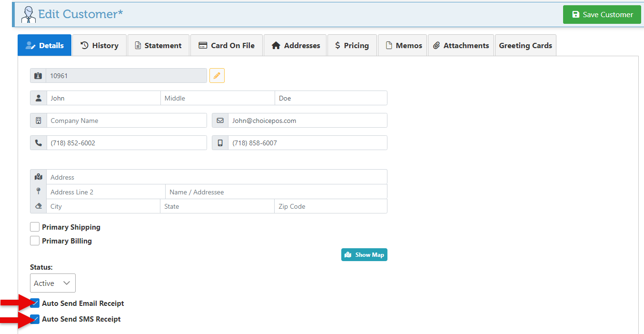Screen dimensions: 644x334
Task: Click the person icon beside the first name
Action: click(39, 98)
